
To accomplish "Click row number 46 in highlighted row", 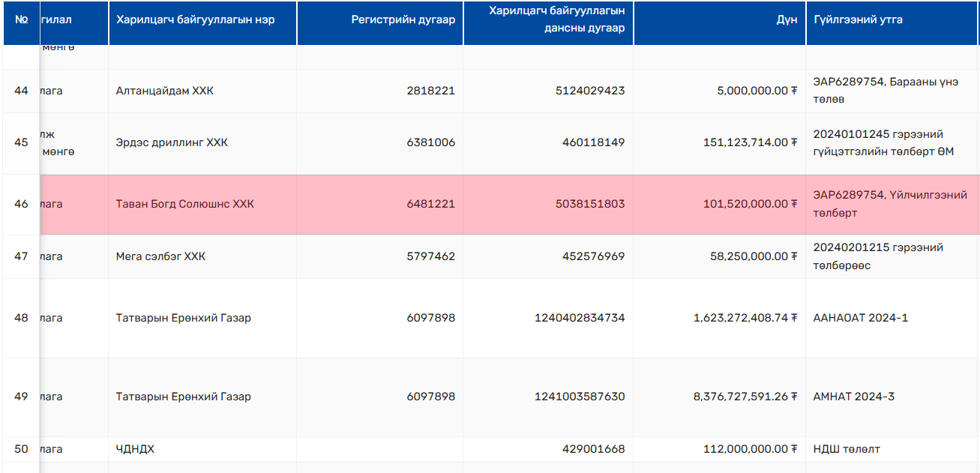I will pyautogui.click(x=21, y=204).
